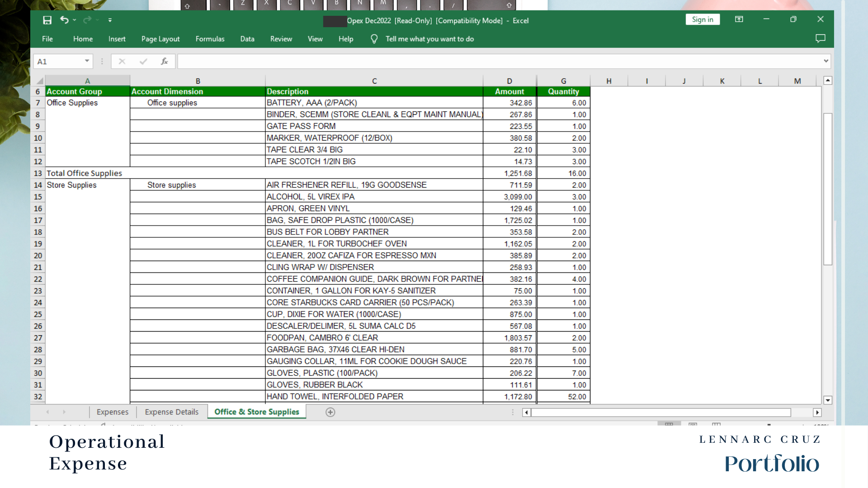Click next sheet navigation arrow

[x=64, y=412]
